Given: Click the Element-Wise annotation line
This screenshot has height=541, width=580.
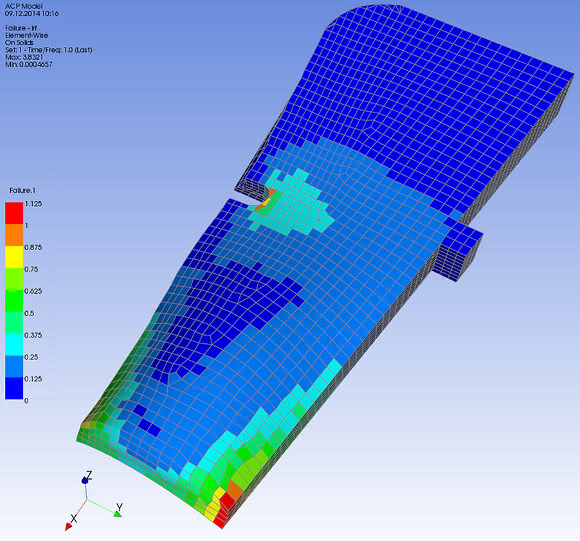Looking at the screenshot, I should (26, 35).
